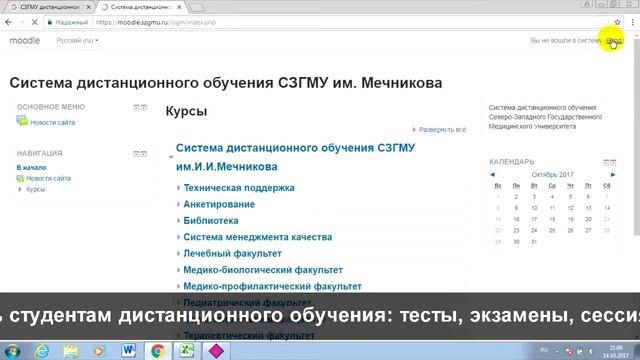Dock the Основное меню block
Viewport: 640px width, 360px height.
click(144, 107)
